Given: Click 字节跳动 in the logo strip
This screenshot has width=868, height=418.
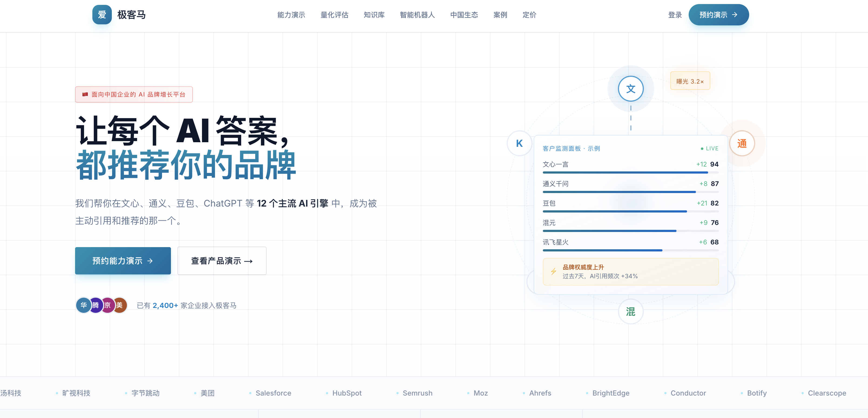Looking at the screenshot, I should click(145, 393).
